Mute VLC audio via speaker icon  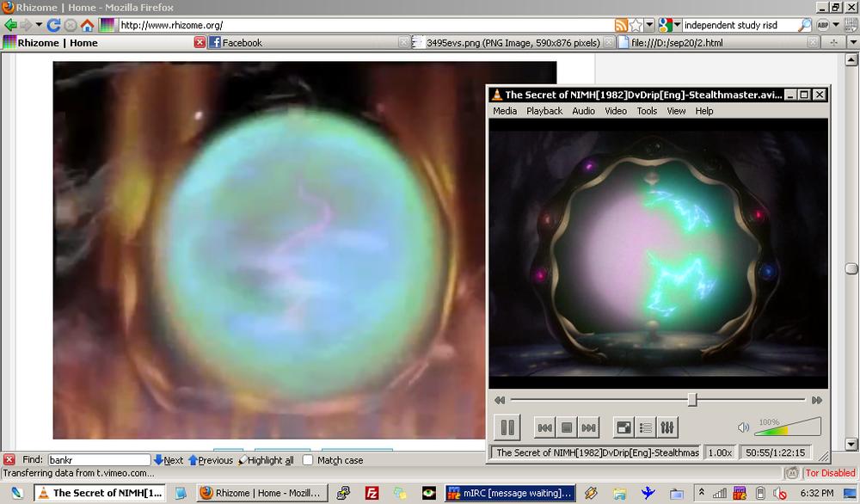(743, 427)
